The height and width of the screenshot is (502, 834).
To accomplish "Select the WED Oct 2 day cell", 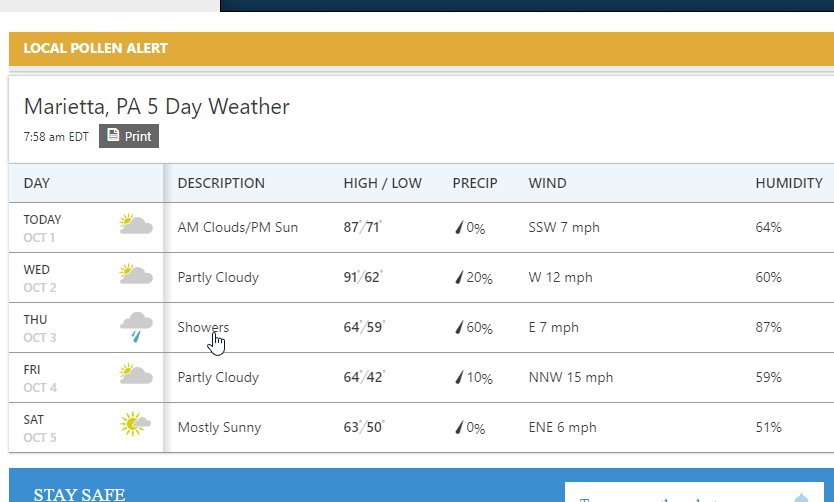I will 86,278.
